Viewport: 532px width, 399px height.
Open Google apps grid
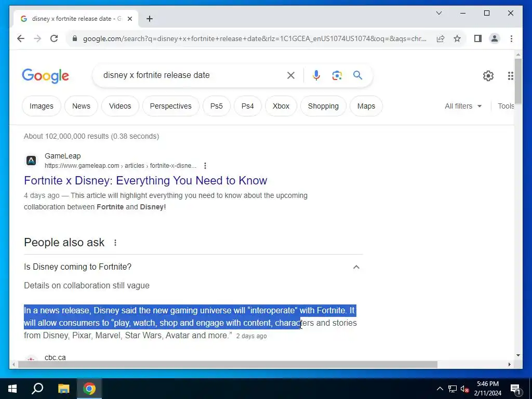(x=510, y=76)
